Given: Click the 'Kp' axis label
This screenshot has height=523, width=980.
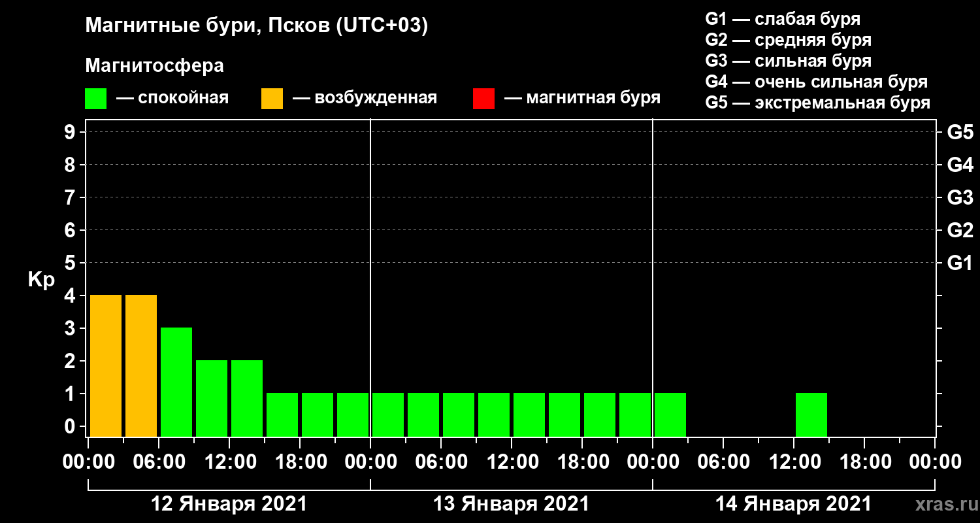Looking at the screenshot, I should pyautogui.click(x=41, y=280).
